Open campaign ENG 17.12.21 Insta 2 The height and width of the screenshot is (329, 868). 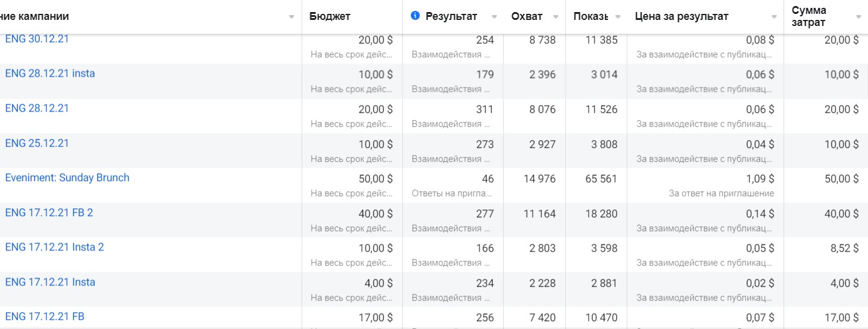coord(54,247)
